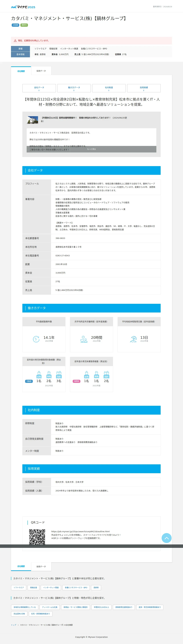This screenshot has height=644, width=183.
Task: Click the female icon in 対象者 card
Action: click(39, 374)
